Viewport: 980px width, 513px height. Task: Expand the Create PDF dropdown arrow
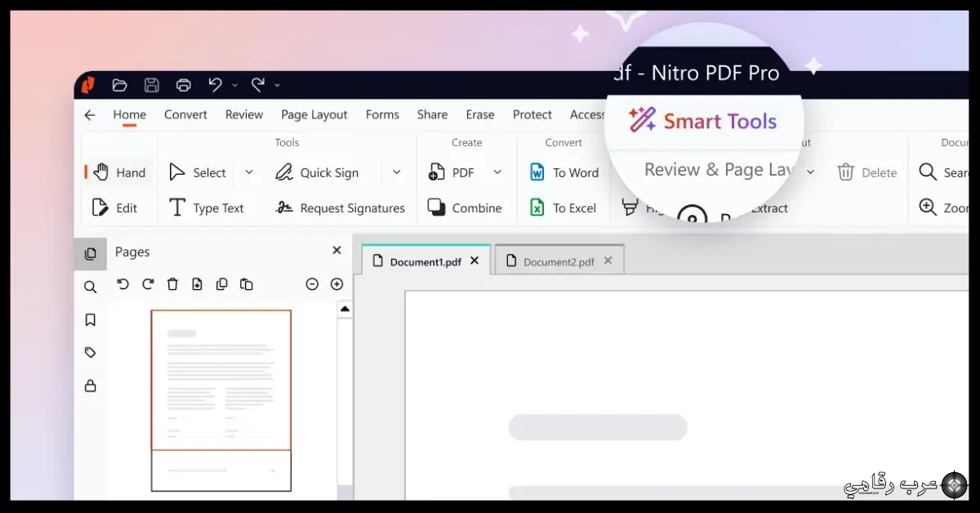497,172
